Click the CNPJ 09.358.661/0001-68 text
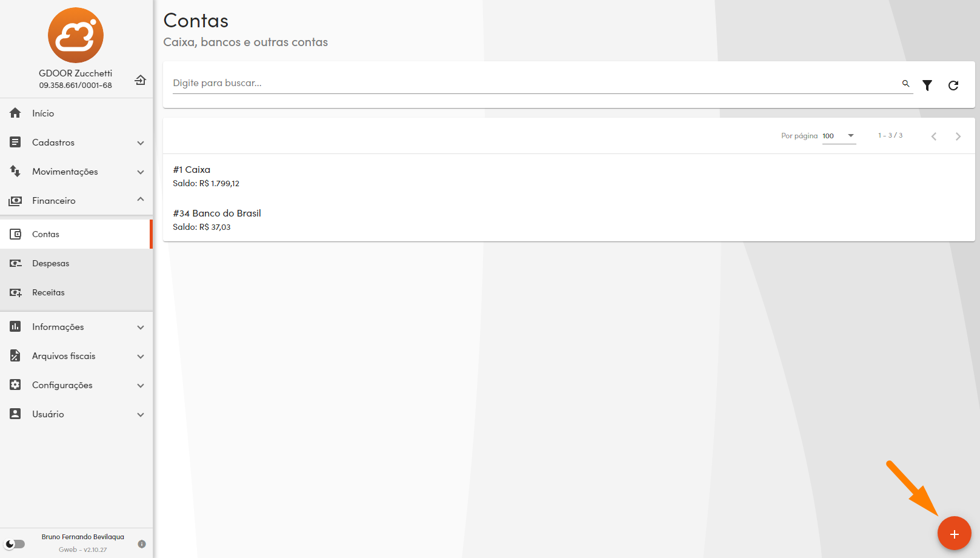This screenshot has width=980, height=558. (x=76, y=86)
